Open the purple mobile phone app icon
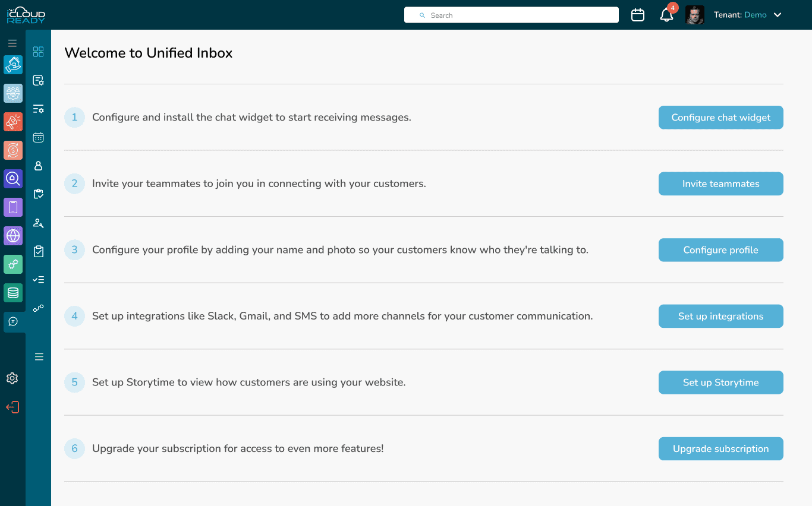Viewport: 812px width, 506px height. (x=13, y=207)
